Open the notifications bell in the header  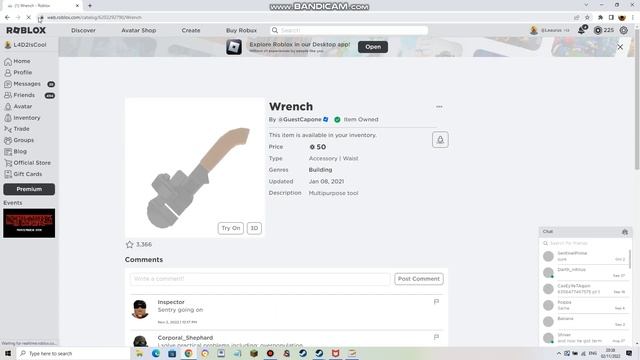tap(582, 30)
